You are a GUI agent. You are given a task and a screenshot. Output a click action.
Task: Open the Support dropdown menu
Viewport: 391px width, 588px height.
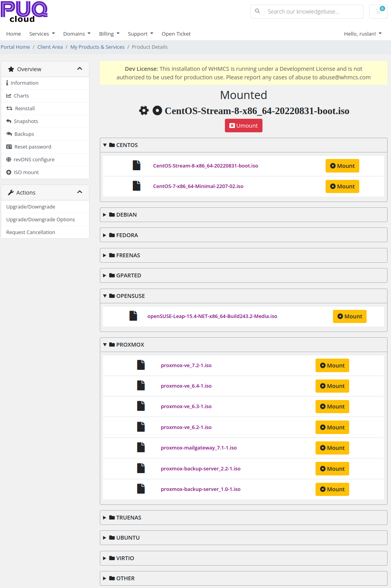pyautogui.click(x=141, y=34)
